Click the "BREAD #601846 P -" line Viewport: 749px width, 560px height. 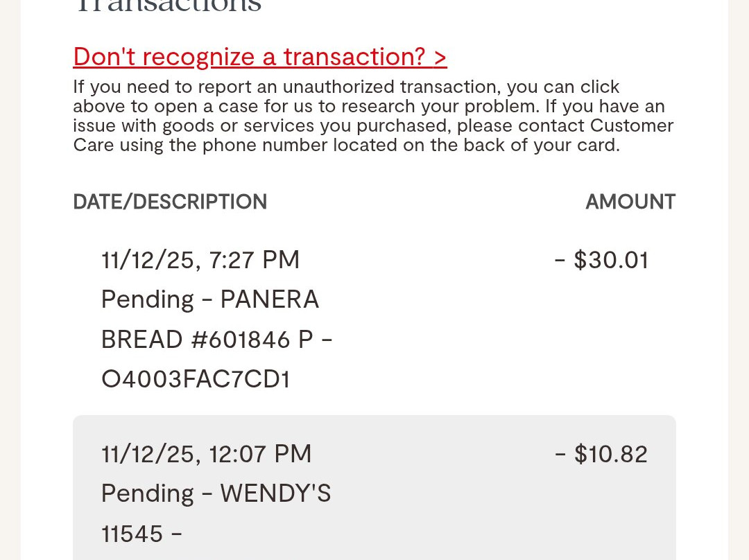[216, 340]
